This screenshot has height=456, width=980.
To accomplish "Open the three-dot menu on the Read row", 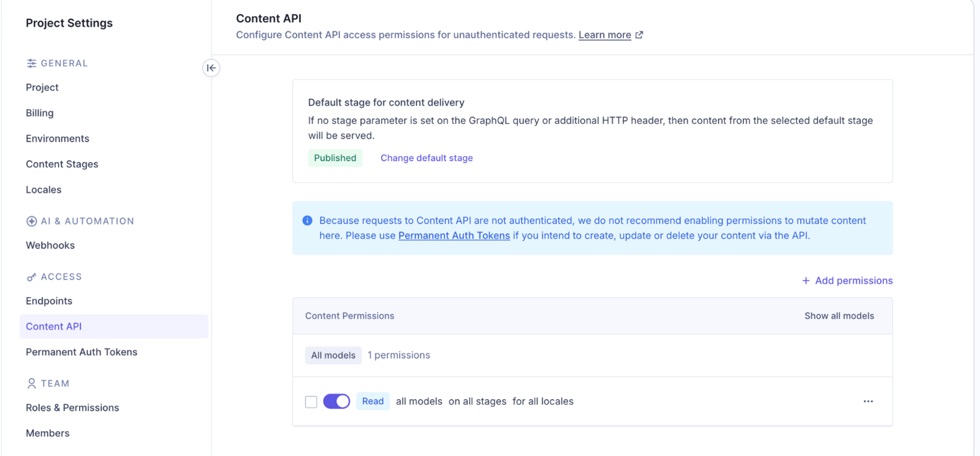I will pyautogui.click(x=869, y=401).
